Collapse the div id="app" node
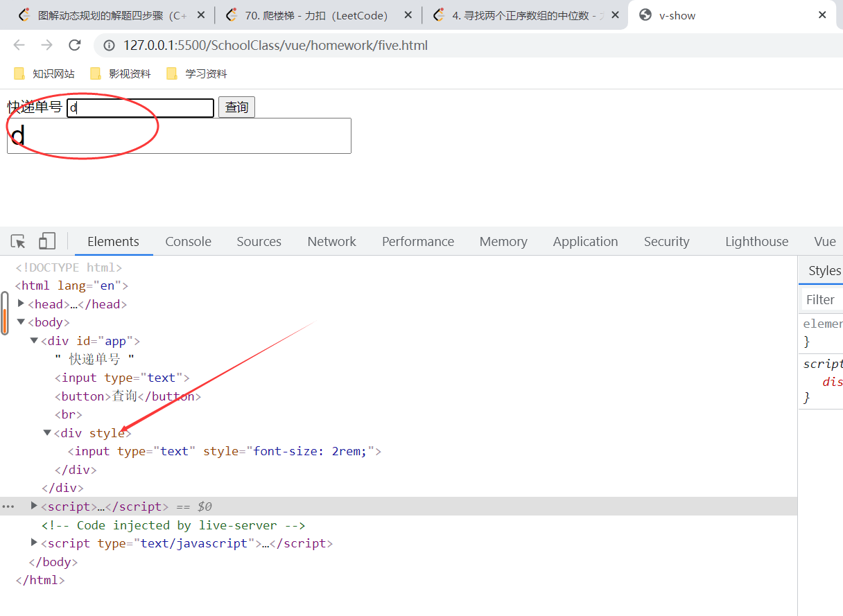The width and height of the screenshot is (843, 616). coord(34,340)
